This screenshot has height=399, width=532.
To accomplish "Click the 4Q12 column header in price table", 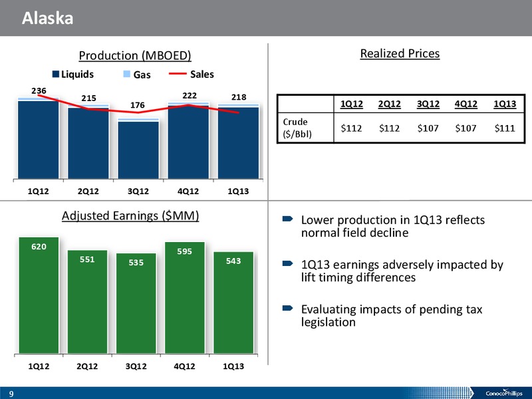I will pyautogui.click(x=466, y=104).
